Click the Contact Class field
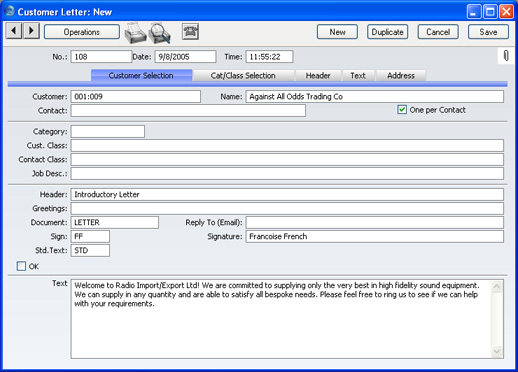518x372 pixels. pyautogui.click(x=287, y=160)
